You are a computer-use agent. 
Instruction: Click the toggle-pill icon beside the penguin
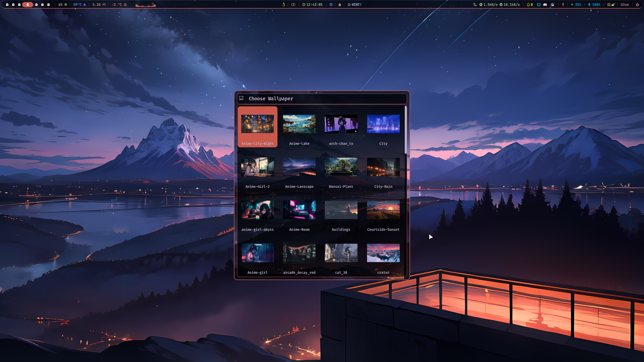[x=293, y=5]
